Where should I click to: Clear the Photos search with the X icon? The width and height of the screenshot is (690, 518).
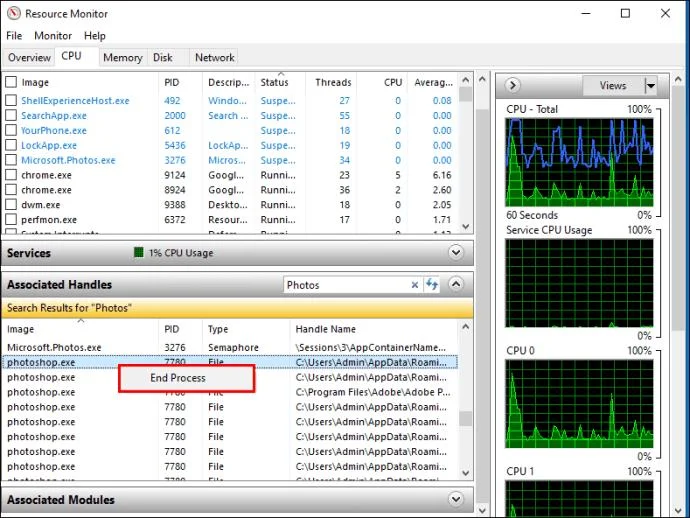point(414,285)
